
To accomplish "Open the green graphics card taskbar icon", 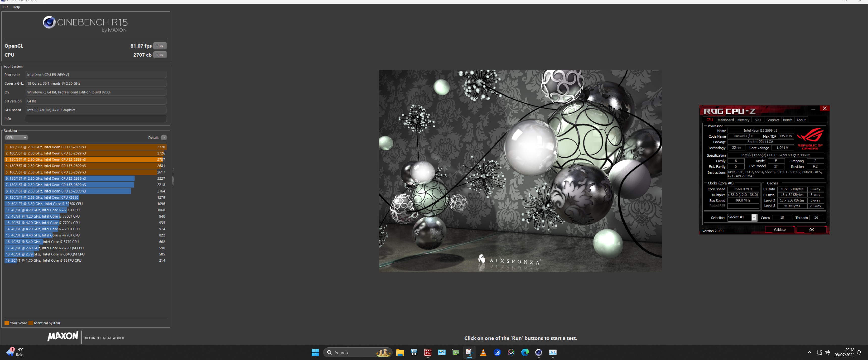I will [x=455, y=353].
